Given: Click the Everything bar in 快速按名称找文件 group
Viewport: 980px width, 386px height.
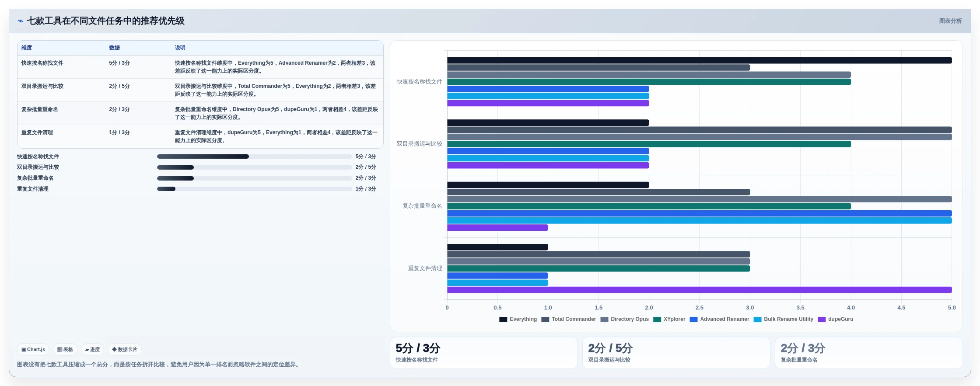Looking at the screenshot, I should [699, 60].
